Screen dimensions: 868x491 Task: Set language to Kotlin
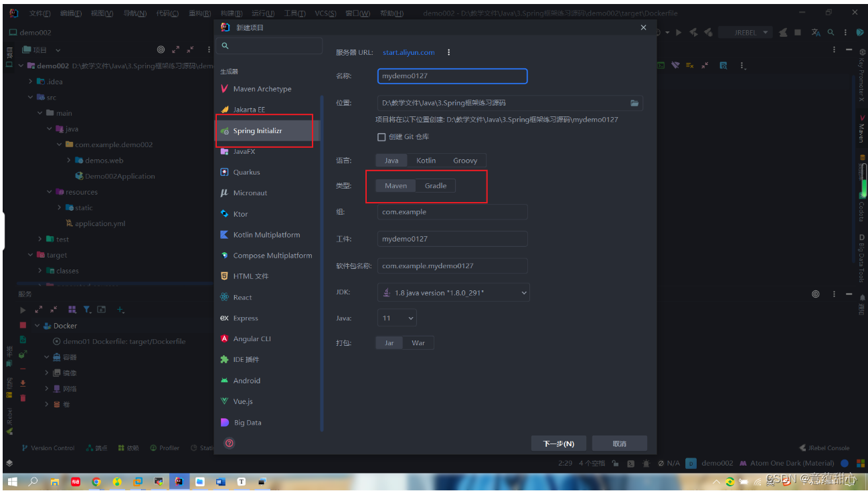[x=426, y=161]
